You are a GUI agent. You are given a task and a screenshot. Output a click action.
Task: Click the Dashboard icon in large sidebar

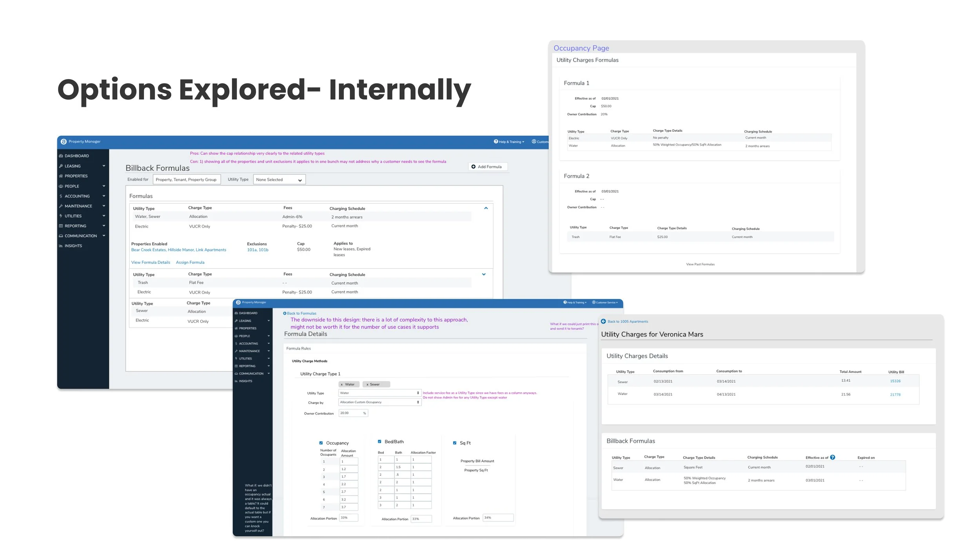[x=61, y=156]
